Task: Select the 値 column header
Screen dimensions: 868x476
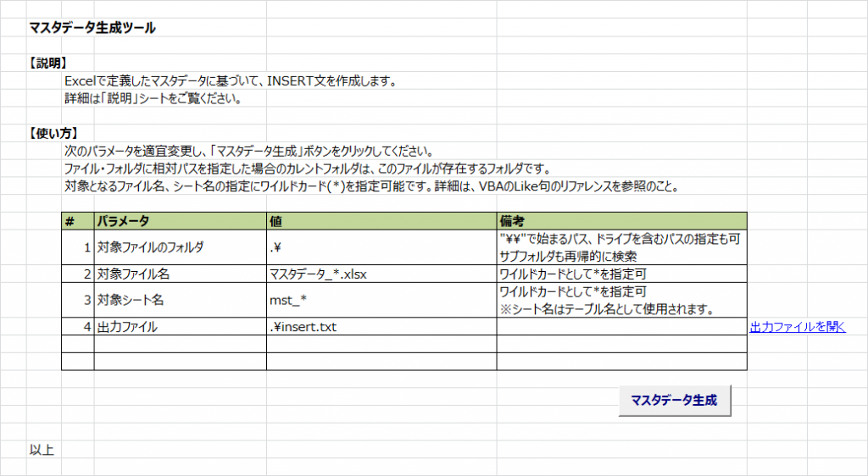Action: point(381,221)
